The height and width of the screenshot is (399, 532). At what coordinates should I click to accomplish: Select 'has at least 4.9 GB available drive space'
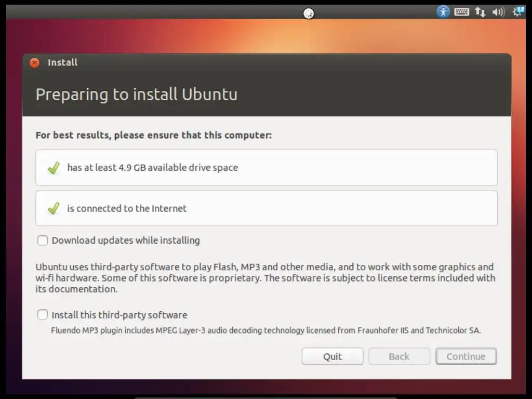tap(153, 168)
